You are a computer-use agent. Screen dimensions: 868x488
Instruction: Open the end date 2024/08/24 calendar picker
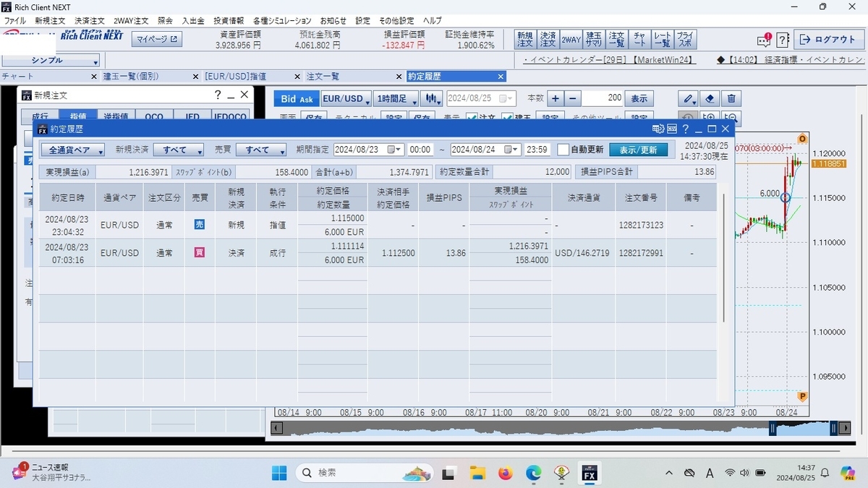click(511, 150)
